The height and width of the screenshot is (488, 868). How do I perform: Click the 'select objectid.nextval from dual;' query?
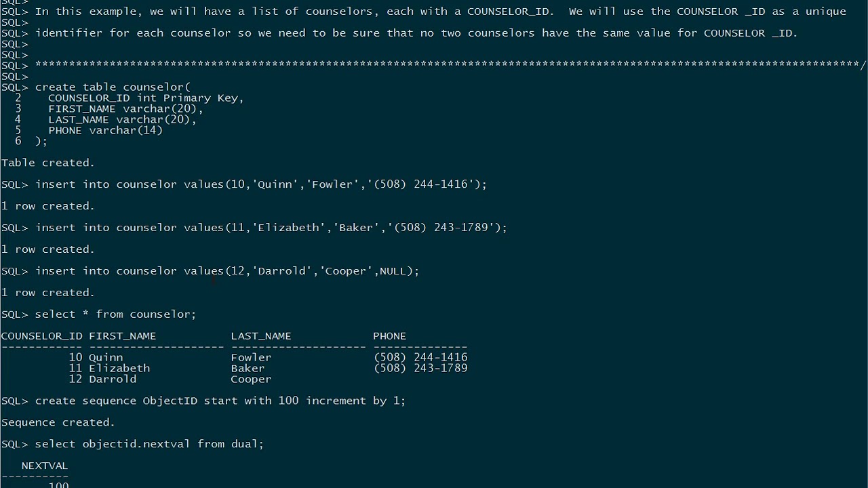(133, 444)
